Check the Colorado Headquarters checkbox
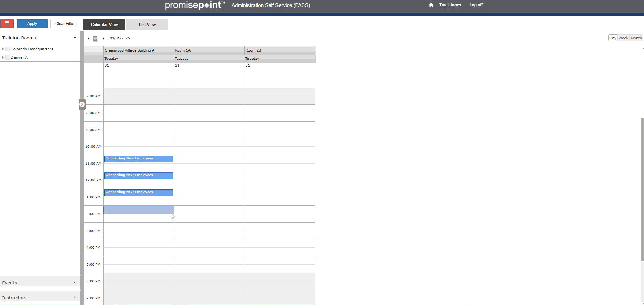The width and height of the screenshot is (644, 305). 8,49
